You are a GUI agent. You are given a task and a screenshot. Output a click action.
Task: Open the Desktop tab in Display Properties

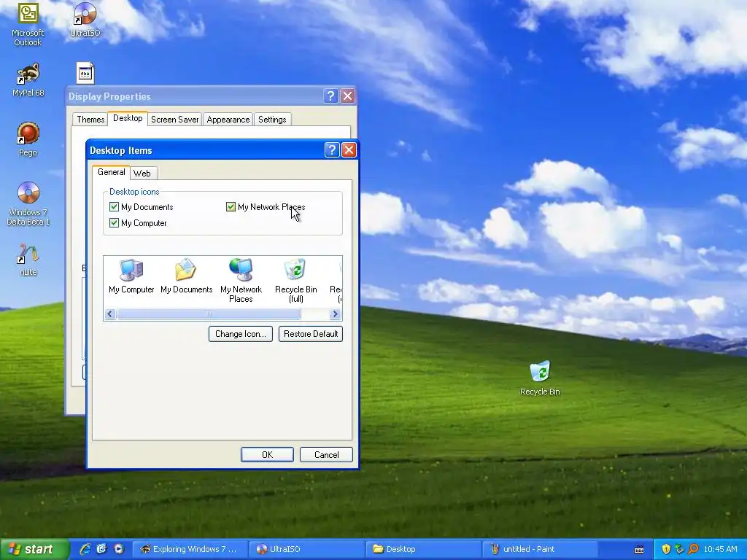128,118
